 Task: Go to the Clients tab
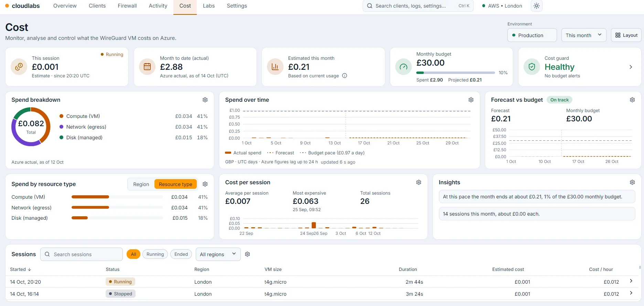[x=97, y=6]
